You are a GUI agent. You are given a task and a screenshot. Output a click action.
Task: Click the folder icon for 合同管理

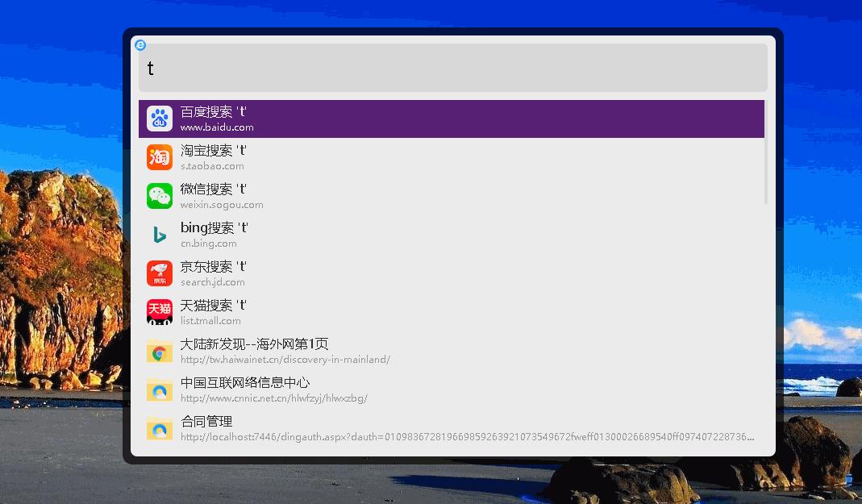[x=159, y=428]
